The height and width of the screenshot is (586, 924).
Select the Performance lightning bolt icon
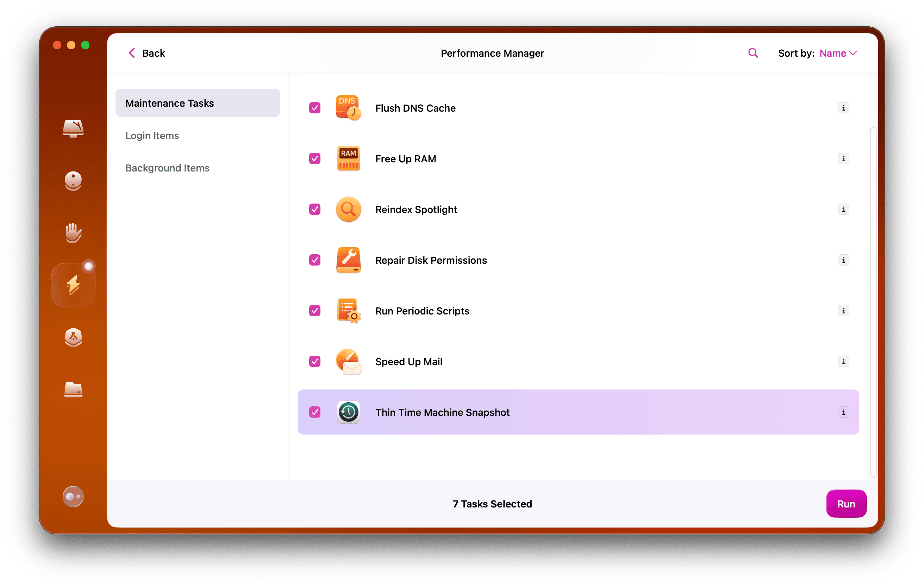tap(73, 285)
